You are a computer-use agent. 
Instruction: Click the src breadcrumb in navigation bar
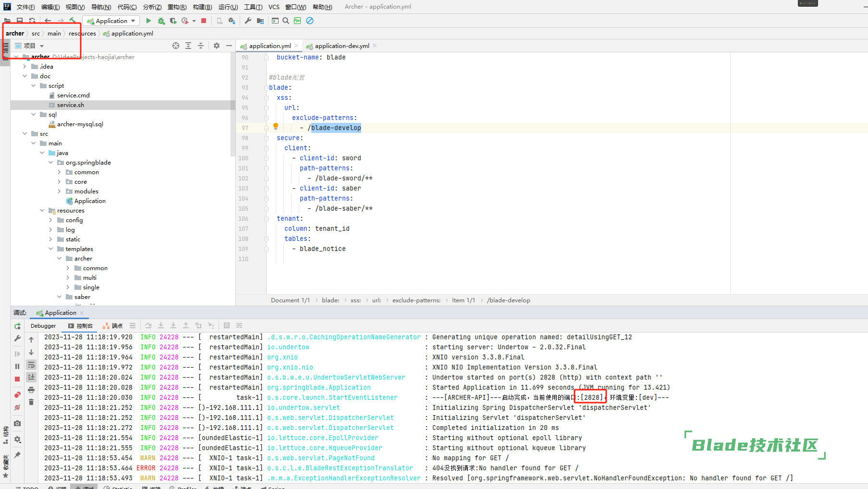tap(36, 34)
